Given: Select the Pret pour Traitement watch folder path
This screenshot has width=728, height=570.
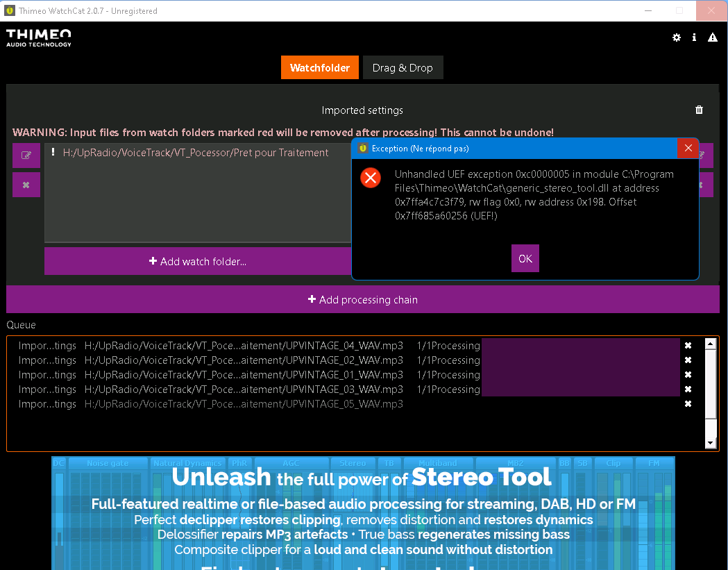Looking at the screenshot, I should point(196,152).
